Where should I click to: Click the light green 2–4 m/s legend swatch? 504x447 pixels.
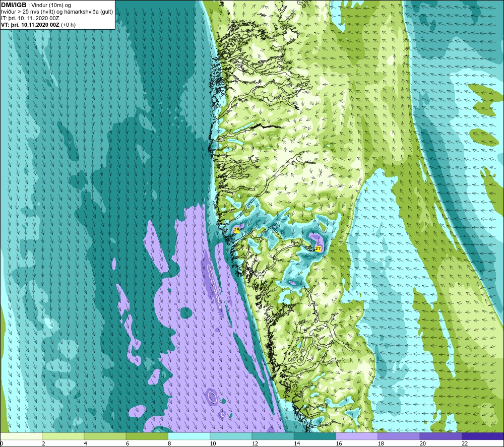coord(63,436)
